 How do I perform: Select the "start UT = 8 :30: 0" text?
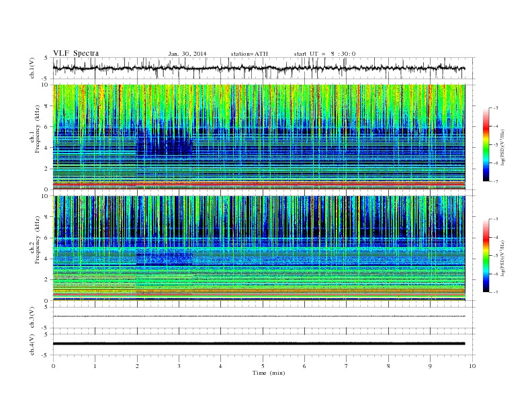pyautogui.click(x=324, y=54)
